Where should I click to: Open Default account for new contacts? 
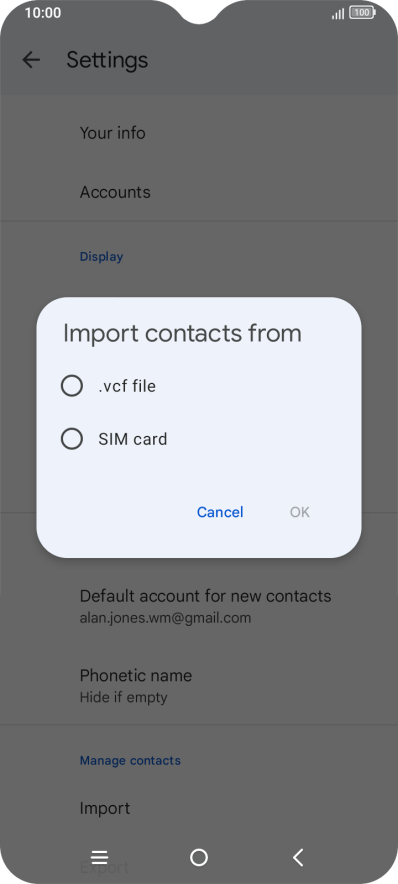point(199,606)
